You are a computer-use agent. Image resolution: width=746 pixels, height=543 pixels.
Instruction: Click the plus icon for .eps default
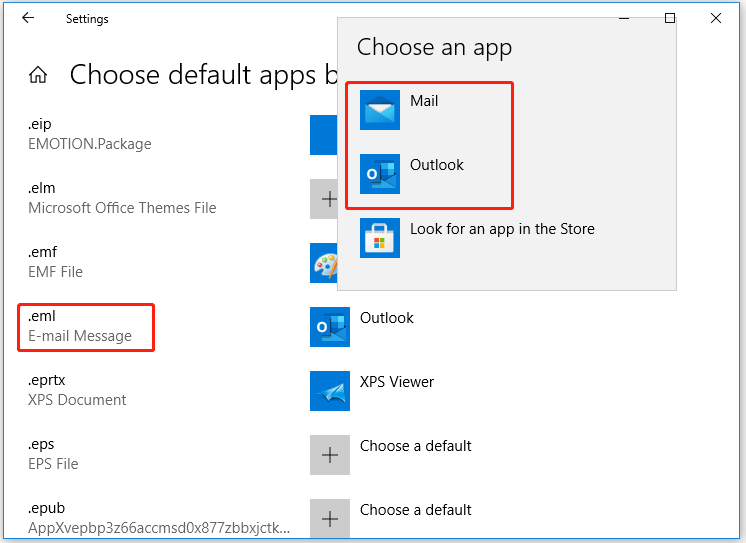[x=330, y=455]
